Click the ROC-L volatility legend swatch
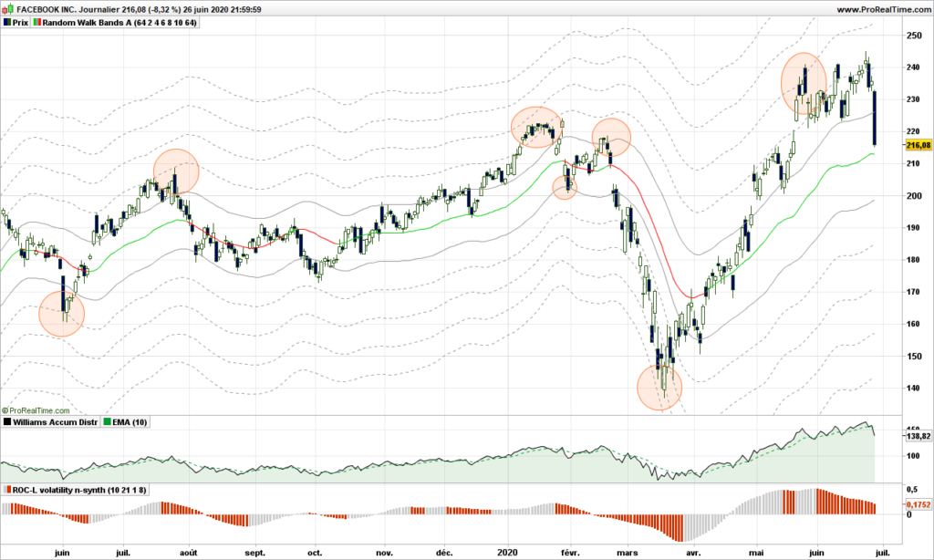The image size is (934, 560). pos(7,490)
